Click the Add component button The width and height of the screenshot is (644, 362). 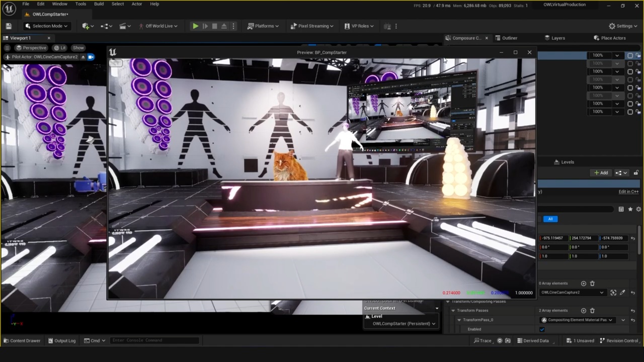click(601, 173)
